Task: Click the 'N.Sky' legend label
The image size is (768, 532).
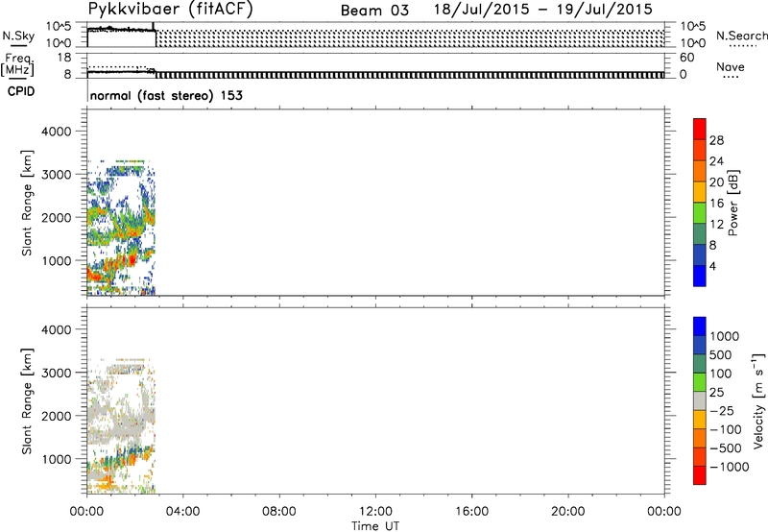Action: (x=18, y=36)
